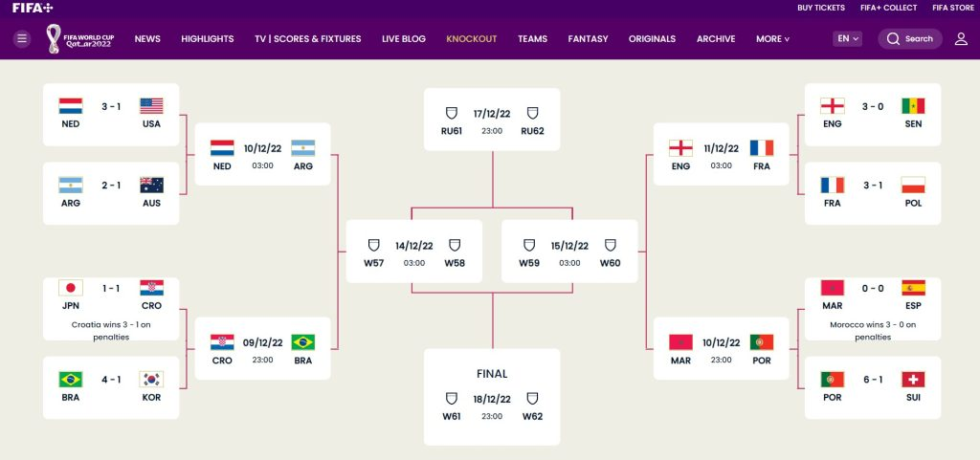Click the Netherlands flag in NED vs USA match
The height and width of the screenshot is (460, 980).
[71, 106]
